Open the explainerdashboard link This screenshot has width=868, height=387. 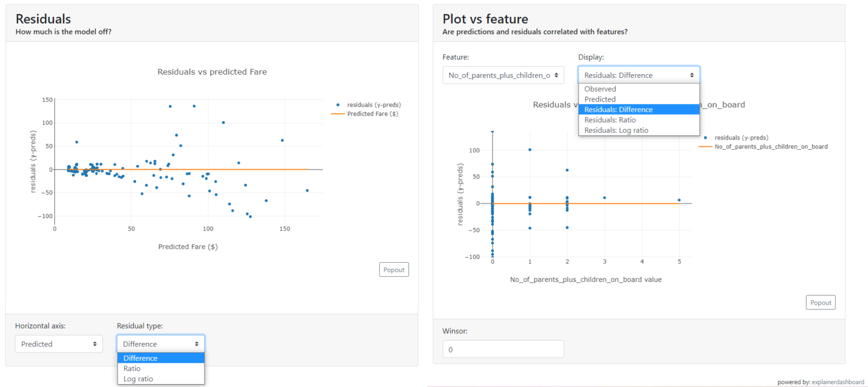click(x=837, y=382)
